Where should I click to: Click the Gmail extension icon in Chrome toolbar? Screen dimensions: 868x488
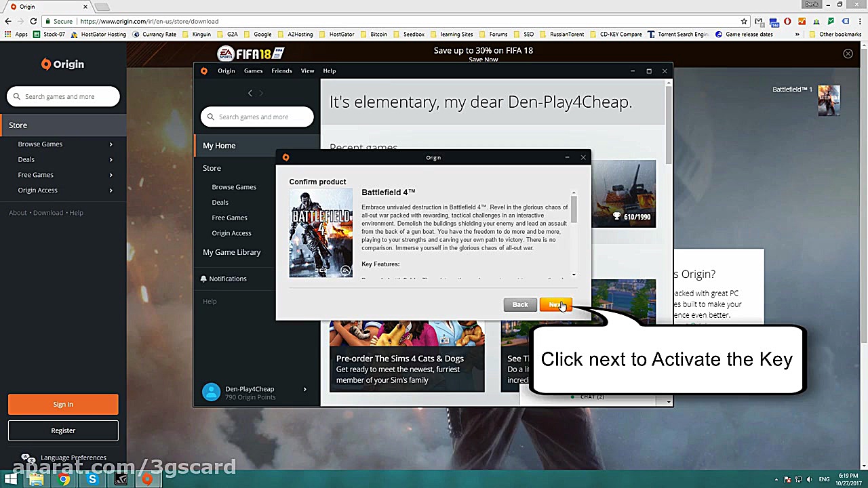tap(759, 21)
